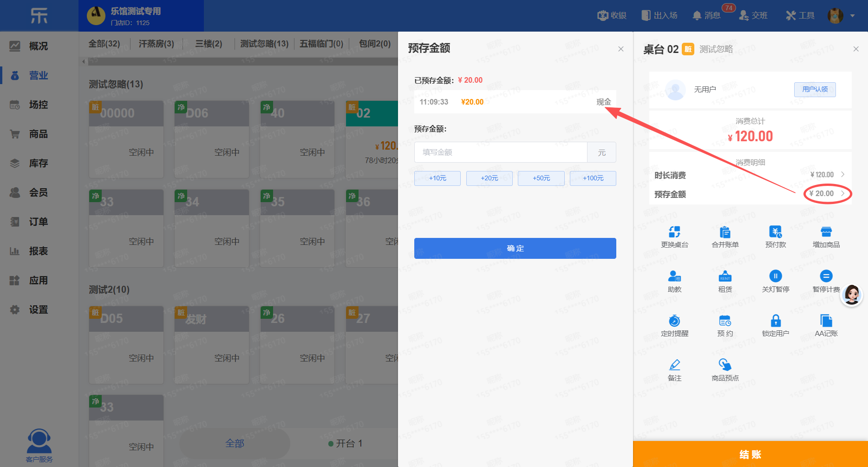Screen dimensions: 868x467
Task: Close the 预存金额 panel
Action: point(621,49)
